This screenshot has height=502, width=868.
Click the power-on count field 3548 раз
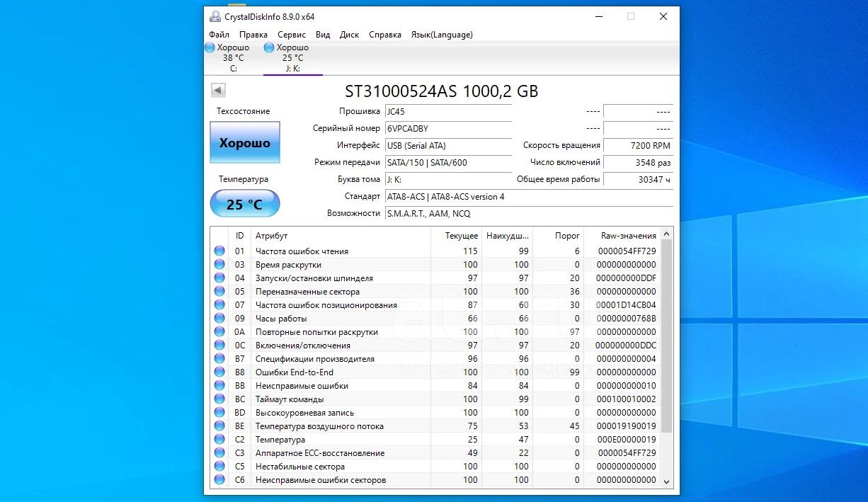coord(638,163)
